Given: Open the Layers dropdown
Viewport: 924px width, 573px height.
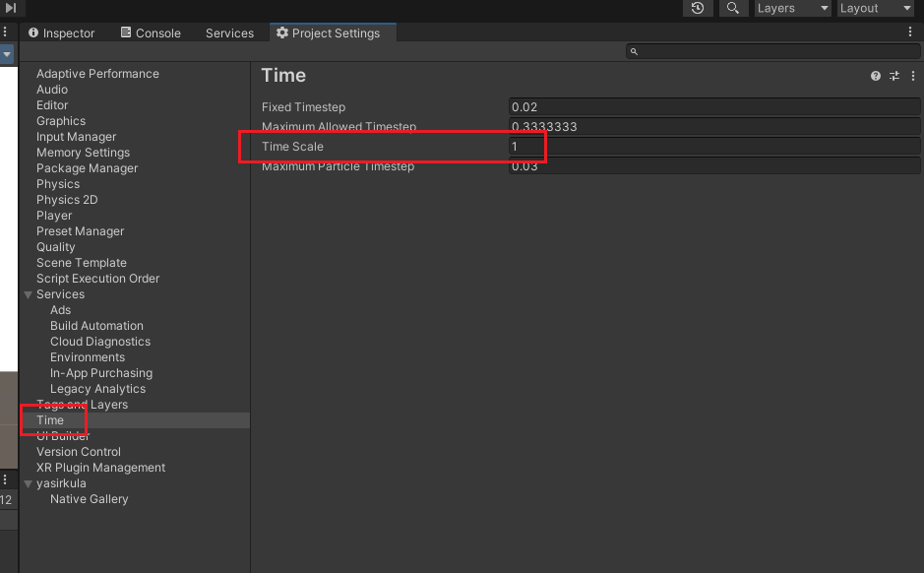Looking at the screenshot, I should pos(793,8).
